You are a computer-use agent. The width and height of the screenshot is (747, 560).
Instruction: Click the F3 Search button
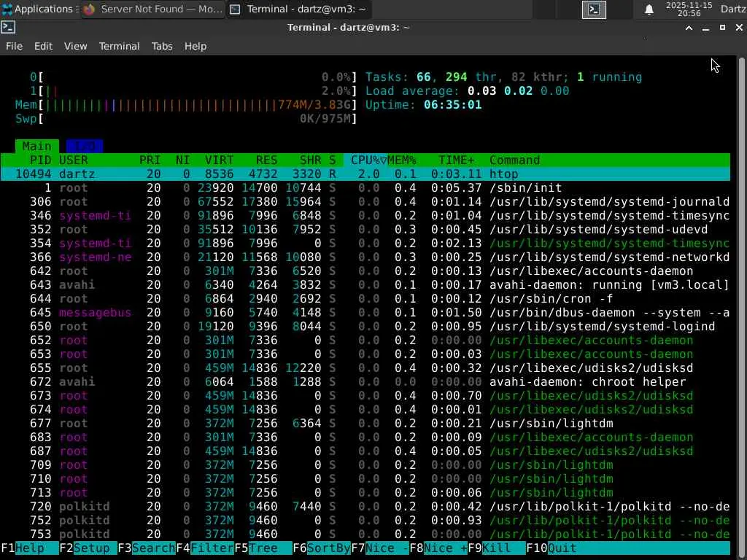(147, 548)
